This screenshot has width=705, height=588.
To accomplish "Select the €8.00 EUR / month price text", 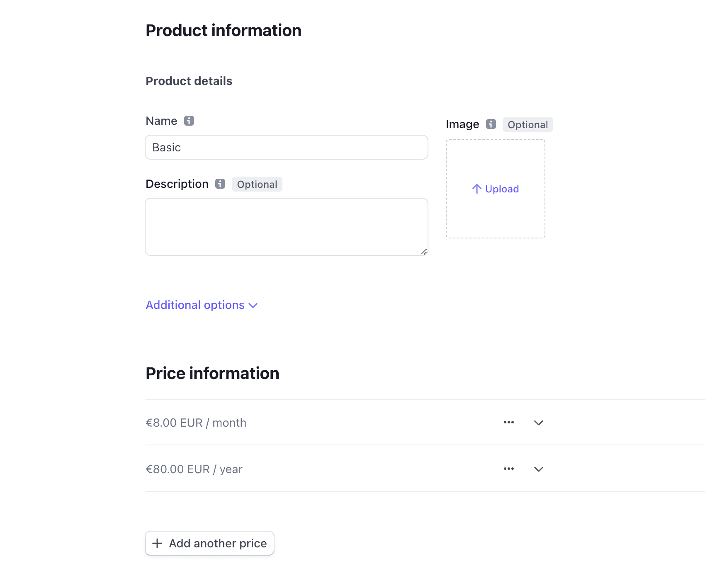I will point(196,423).
